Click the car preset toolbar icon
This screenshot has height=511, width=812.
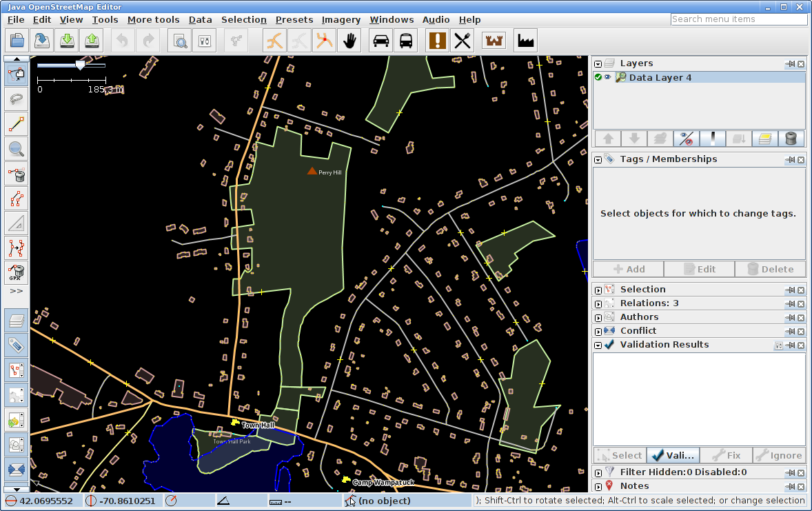380,41
